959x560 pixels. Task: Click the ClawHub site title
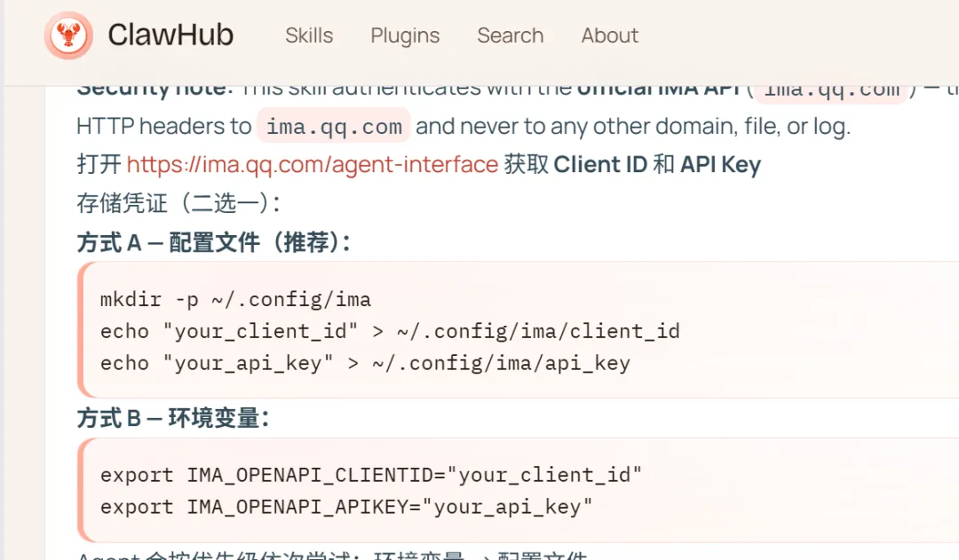[170, 35]
